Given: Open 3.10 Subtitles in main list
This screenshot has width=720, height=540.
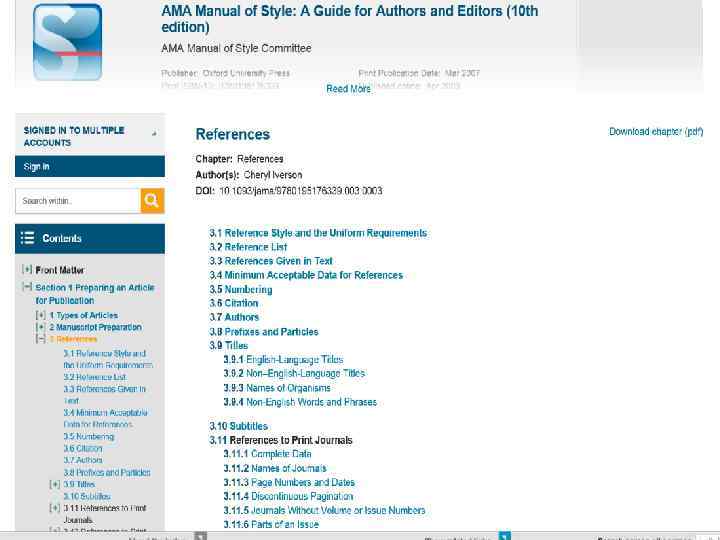Looking at the screenshot, I should coord(239,426).
